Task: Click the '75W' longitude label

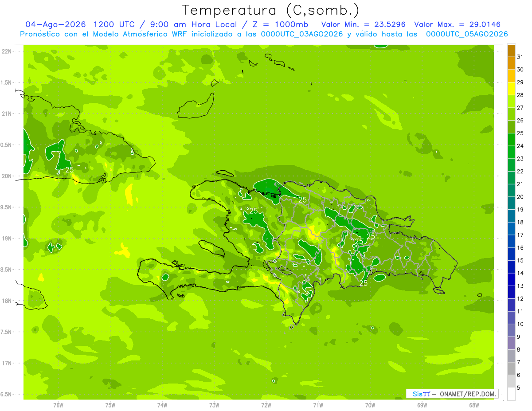Action: pos(110,405)
